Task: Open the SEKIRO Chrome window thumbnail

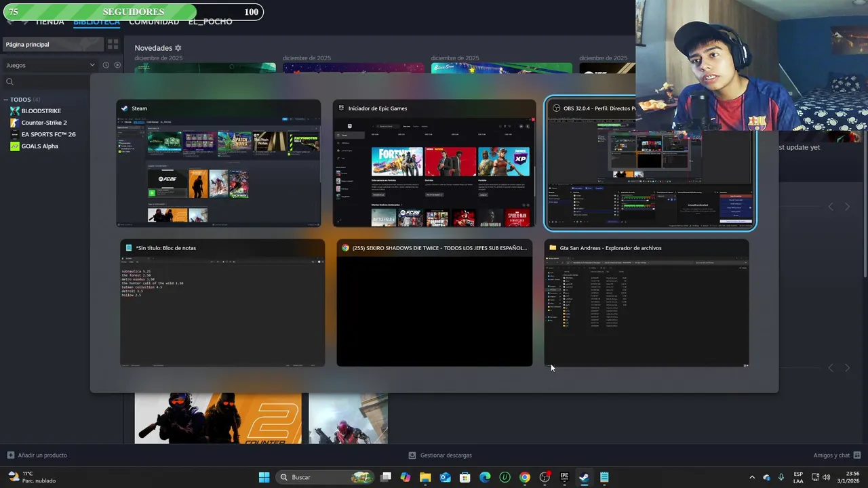Action: point(435,303)
